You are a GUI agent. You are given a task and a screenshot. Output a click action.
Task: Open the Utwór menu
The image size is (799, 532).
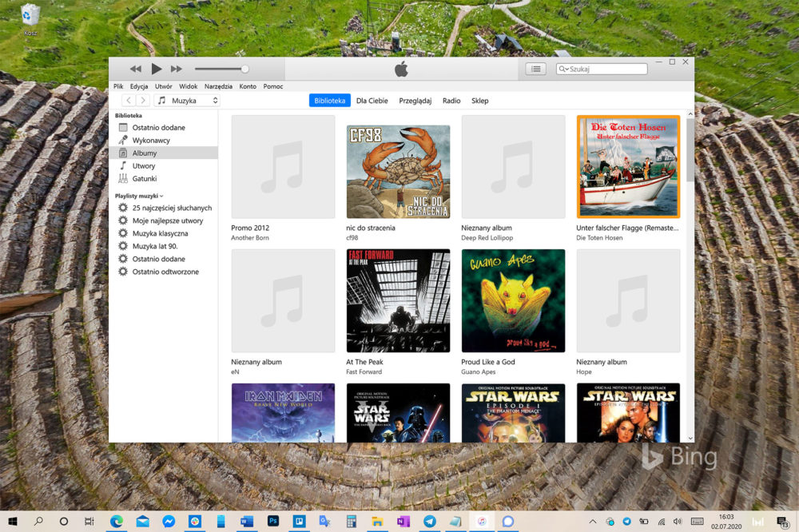164,86
